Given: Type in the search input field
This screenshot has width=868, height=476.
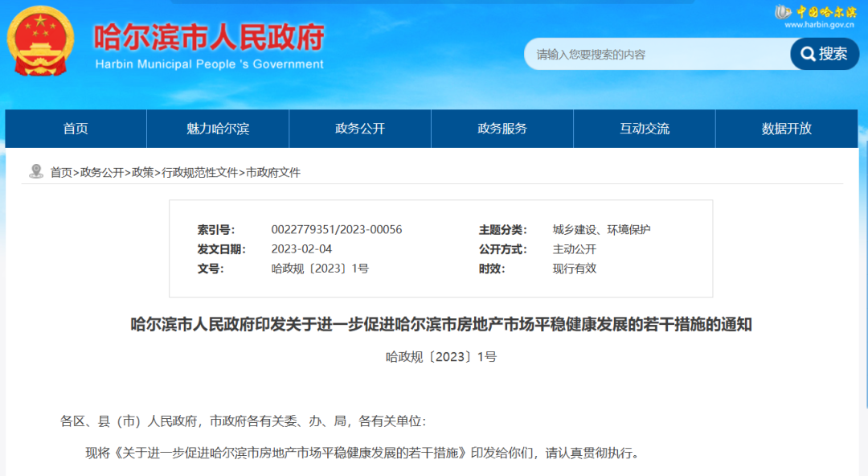Looking at the screenshot, I should (659, 55).
